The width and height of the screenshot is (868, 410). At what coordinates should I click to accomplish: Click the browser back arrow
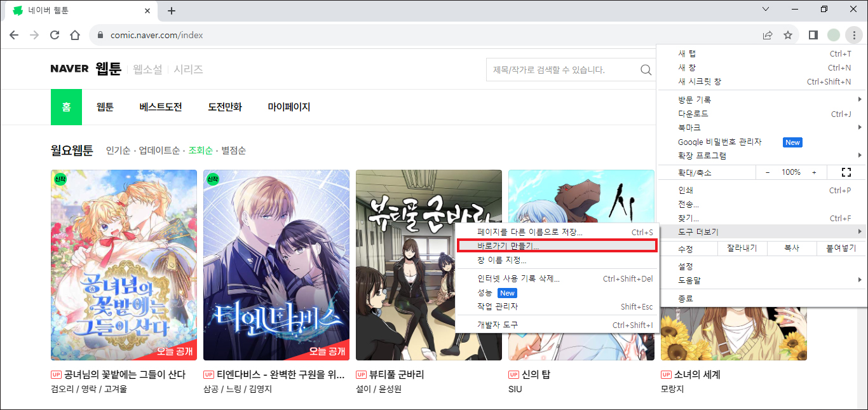coord(14,35)
